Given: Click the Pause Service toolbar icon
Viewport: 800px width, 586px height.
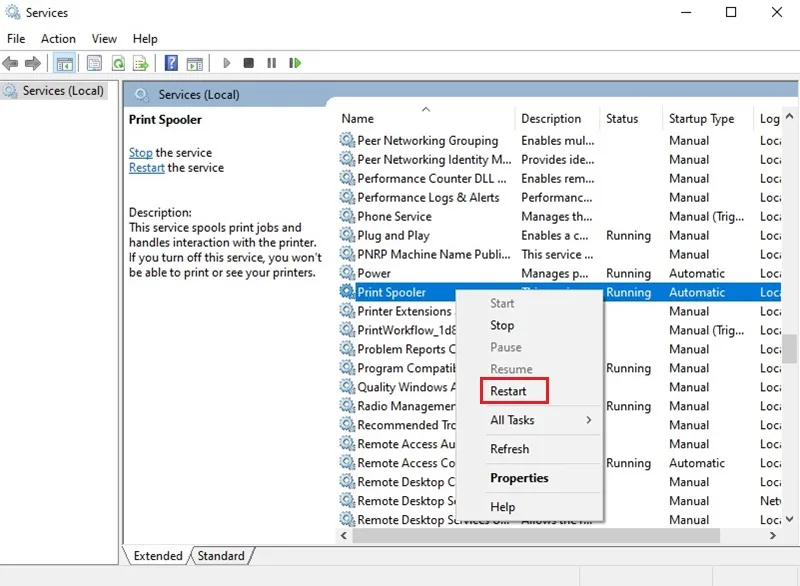Looking at the screenshot, I should 271,63.
